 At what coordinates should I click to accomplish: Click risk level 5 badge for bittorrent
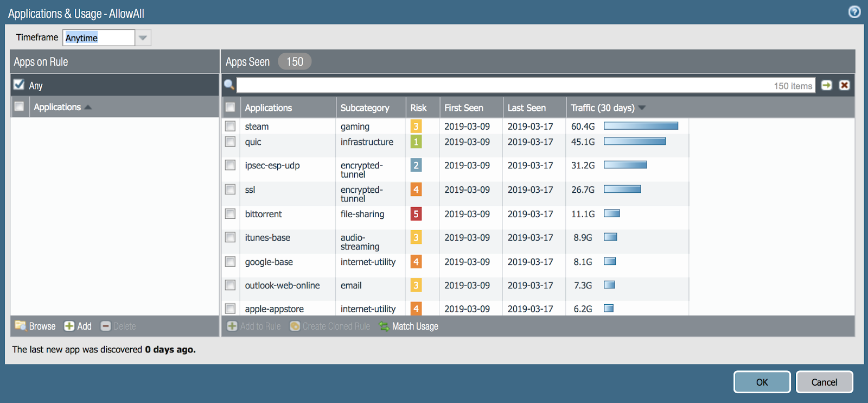tap(416, 214)
